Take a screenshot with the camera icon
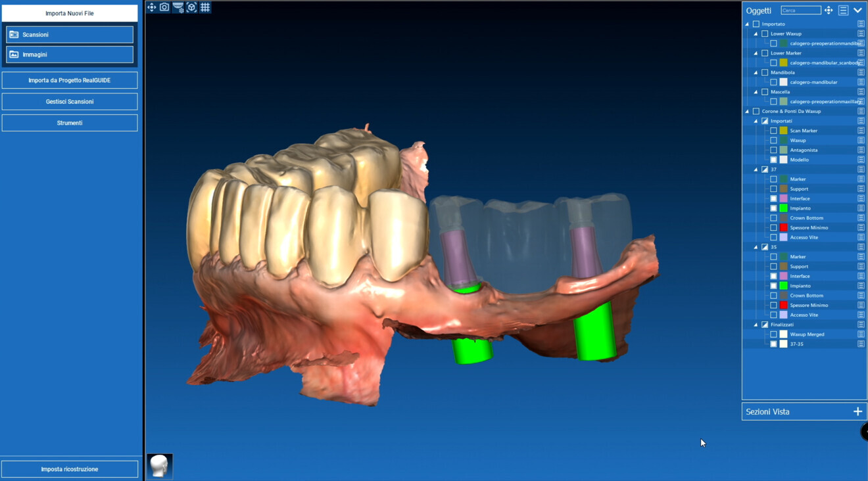 (x=164, y=7)
